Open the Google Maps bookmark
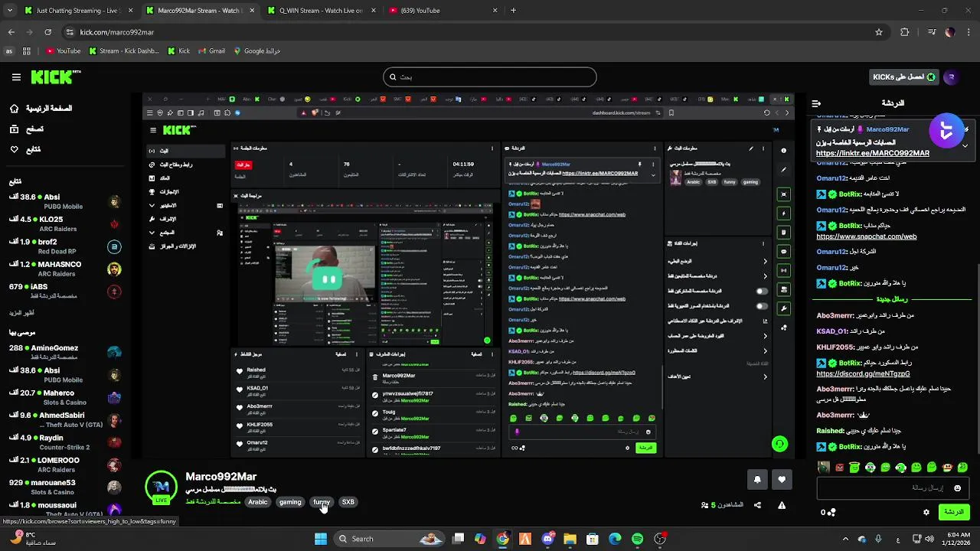The height and width of the screenshot is (551, 980). click(x=256, y=51)
